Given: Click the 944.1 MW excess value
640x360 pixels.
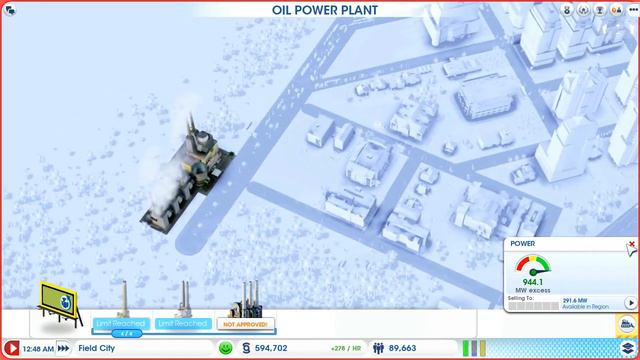Looking at the screenshot, I should (533, 282).
